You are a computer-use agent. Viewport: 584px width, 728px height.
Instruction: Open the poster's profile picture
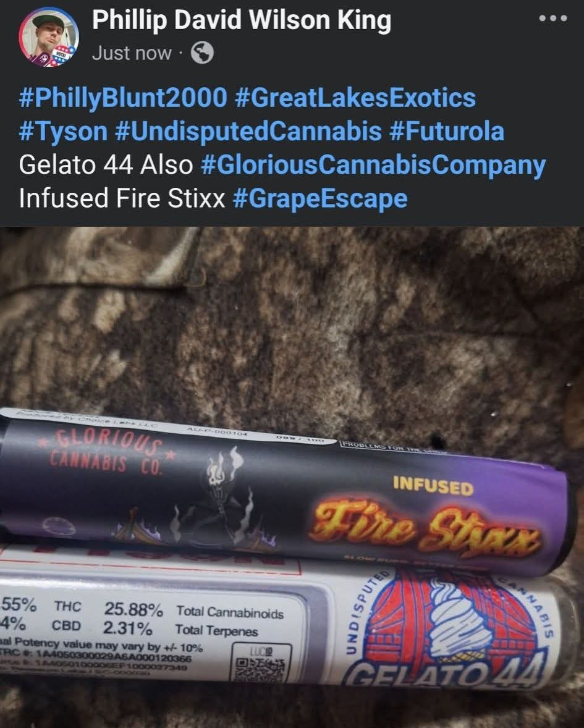pyautogui.click(x=48, y=36)
